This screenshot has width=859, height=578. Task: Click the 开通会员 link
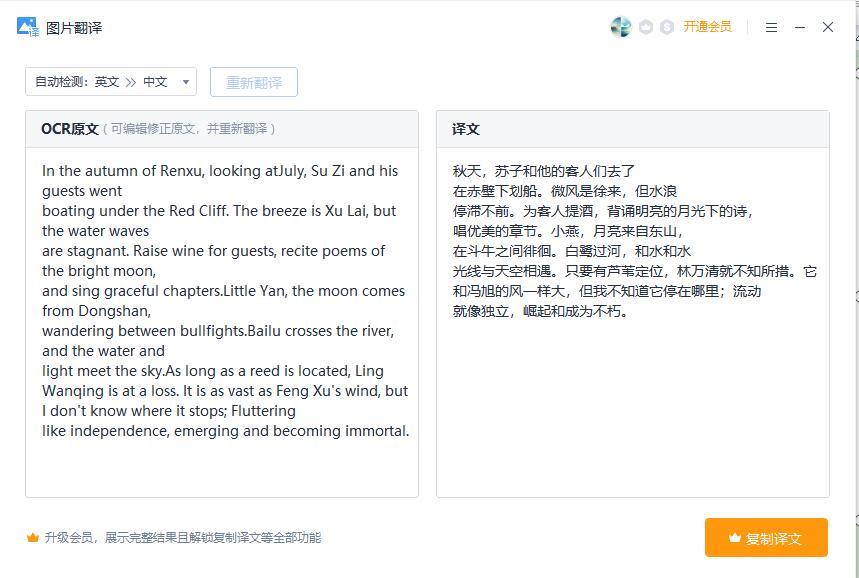(x=707, y=27)
